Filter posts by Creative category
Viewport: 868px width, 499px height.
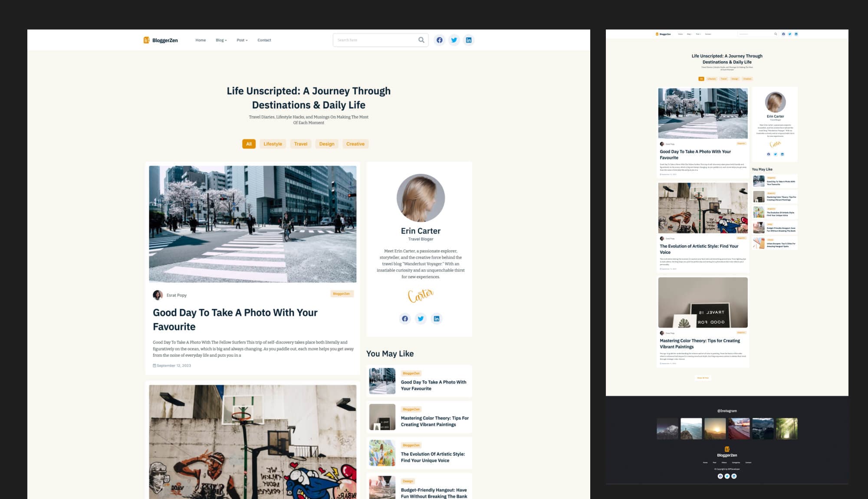click(355, 144)
